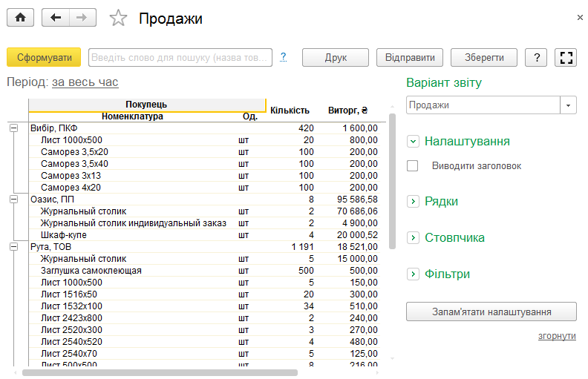
Task: Click Запам'ятати налаштування button
Action: click(x=491, y=312)
